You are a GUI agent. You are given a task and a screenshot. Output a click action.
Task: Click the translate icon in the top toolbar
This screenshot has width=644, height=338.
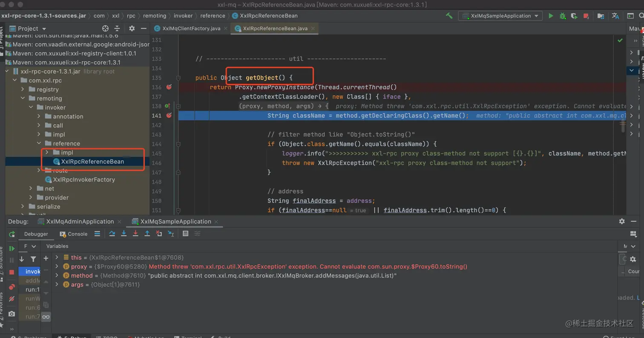pyautogui.click(x=615, y=16)
